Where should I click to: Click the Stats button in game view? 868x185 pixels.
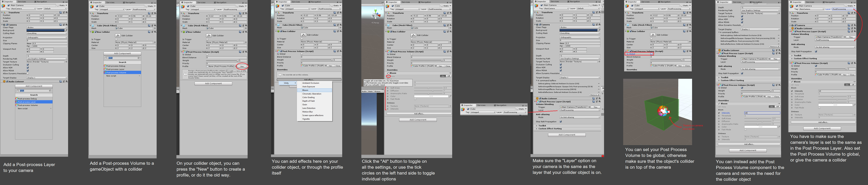pos(370,91)
